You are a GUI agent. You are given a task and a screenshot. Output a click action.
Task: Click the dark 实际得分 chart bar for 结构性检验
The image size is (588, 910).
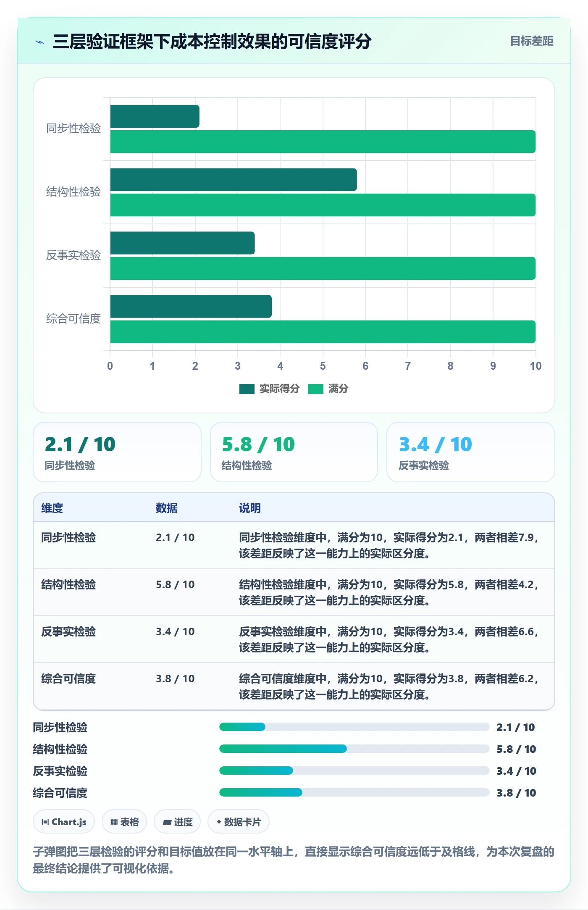point(234,180)
